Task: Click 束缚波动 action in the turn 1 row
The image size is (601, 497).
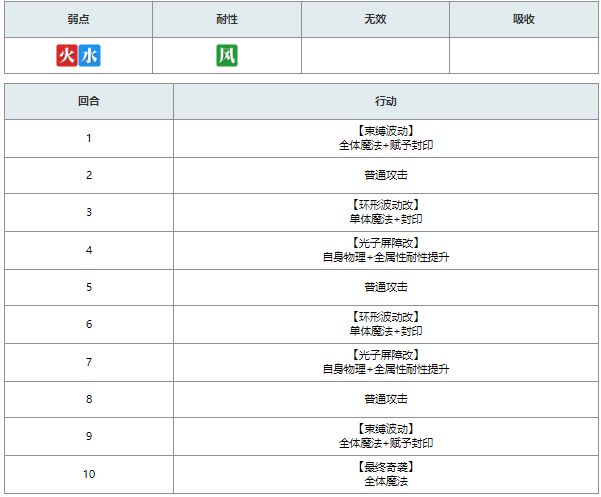Action: tap(385, 131)
